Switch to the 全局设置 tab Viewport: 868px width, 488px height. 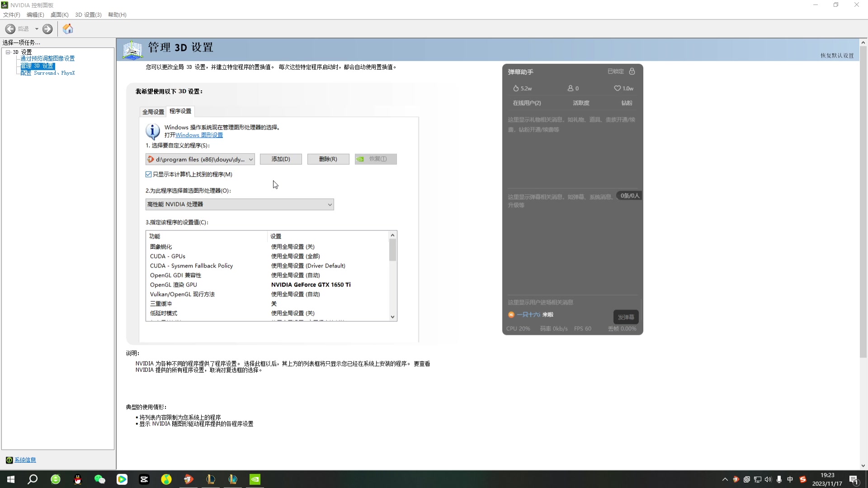[x=153, y=112]
